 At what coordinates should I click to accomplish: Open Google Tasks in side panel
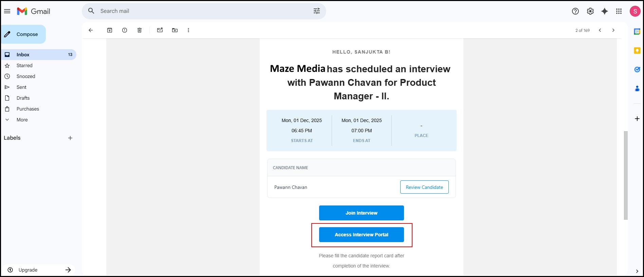tap(637, 70)
